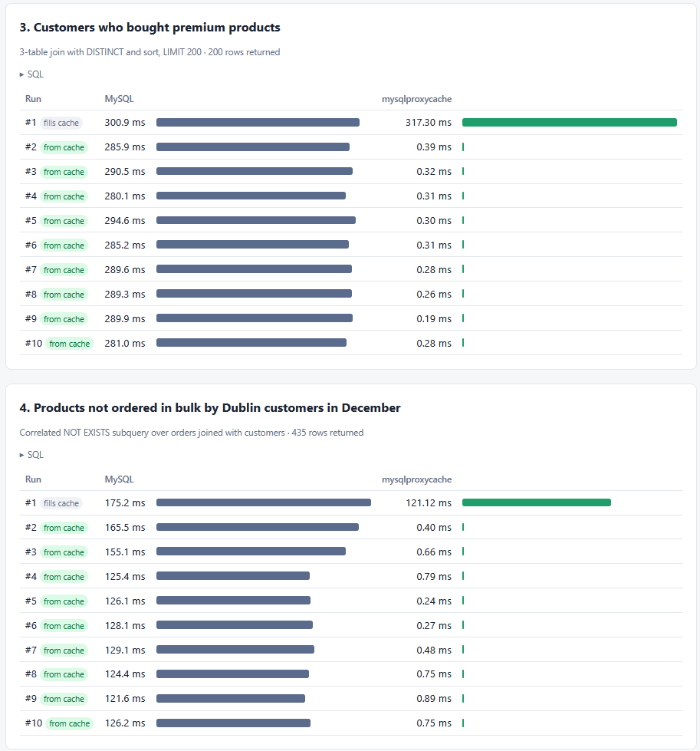Image resolution: width=700 pixels, height=751 pixels.
Task: Click the '281.0 ms' MySQL timing
Action: 125,344
